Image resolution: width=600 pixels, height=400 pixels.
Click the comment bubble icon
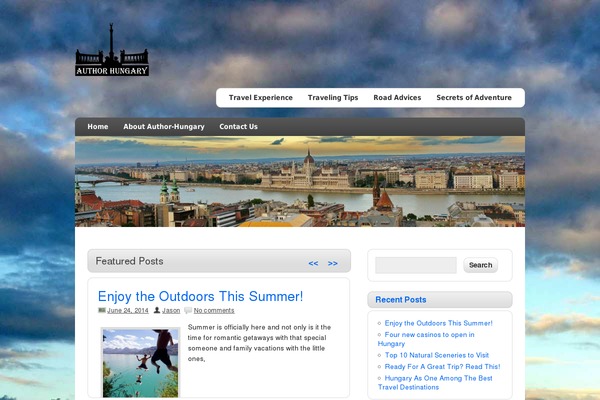click(188, 310)
